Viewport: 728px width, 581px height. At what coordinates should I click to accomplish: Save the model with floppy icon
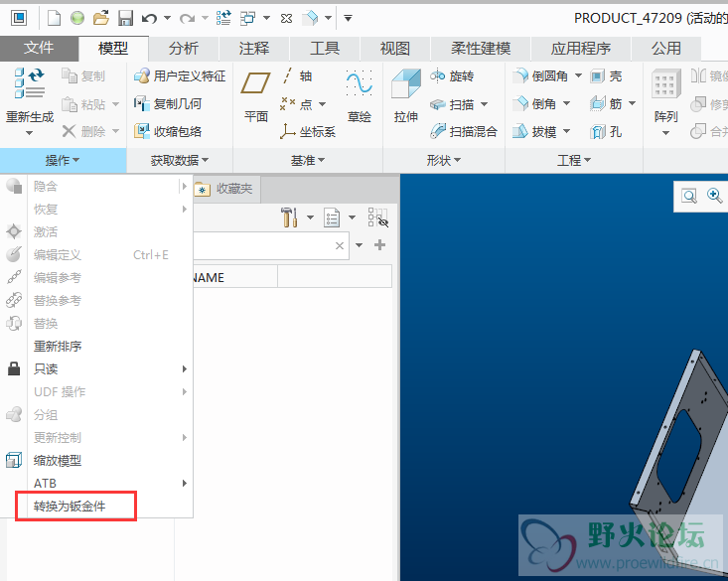[125, 18]
